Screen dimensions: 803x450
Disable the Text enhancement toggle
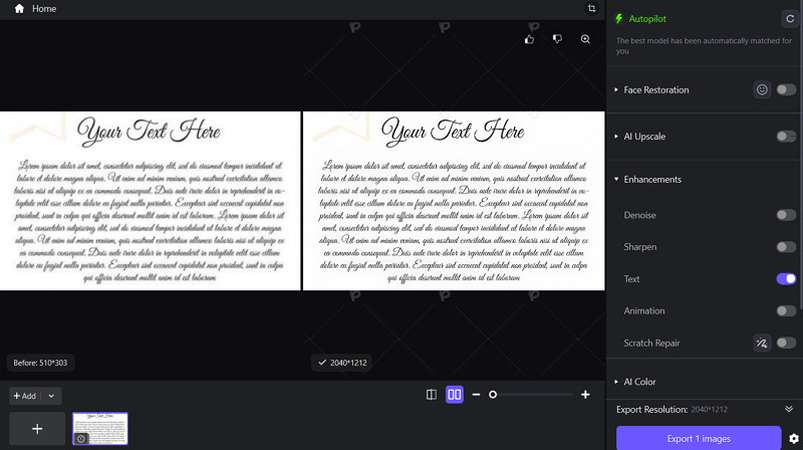point(786,278)
